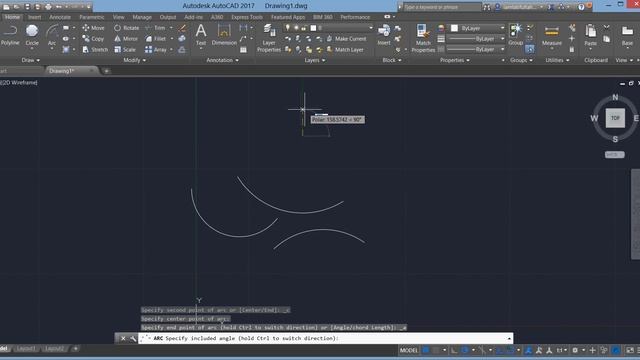Select the Text annotation tool
Viewport: 640px width, 360px height.
pos(201,34)
